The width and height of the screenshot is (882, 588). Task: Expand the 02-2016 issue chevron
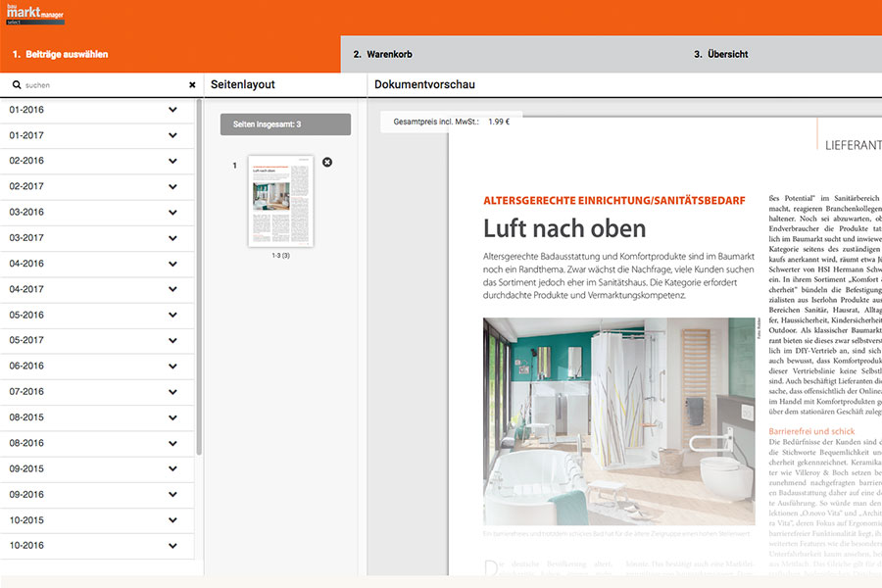(x=172, y=161)
